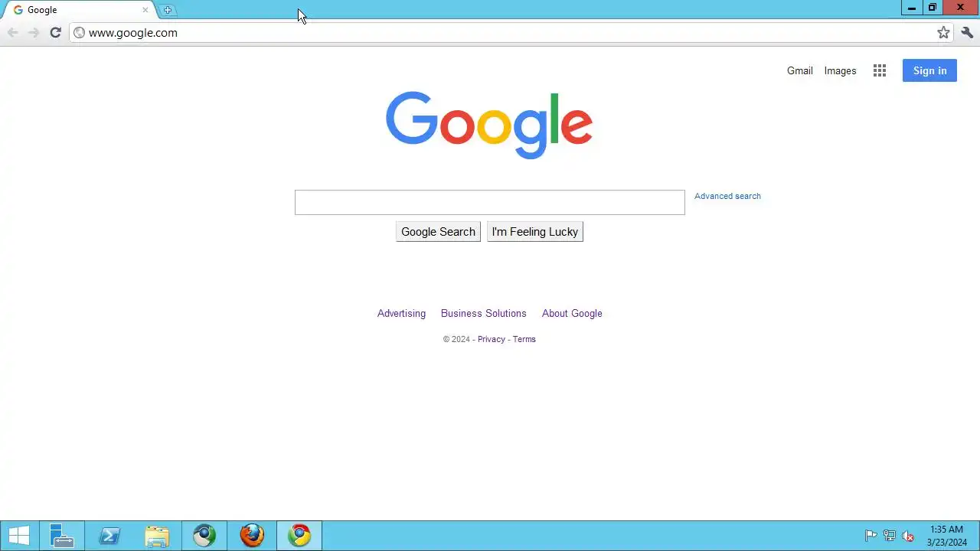Open the Windows Start button
This screenshot has height=551, width=980.
[x=18, y=536]
